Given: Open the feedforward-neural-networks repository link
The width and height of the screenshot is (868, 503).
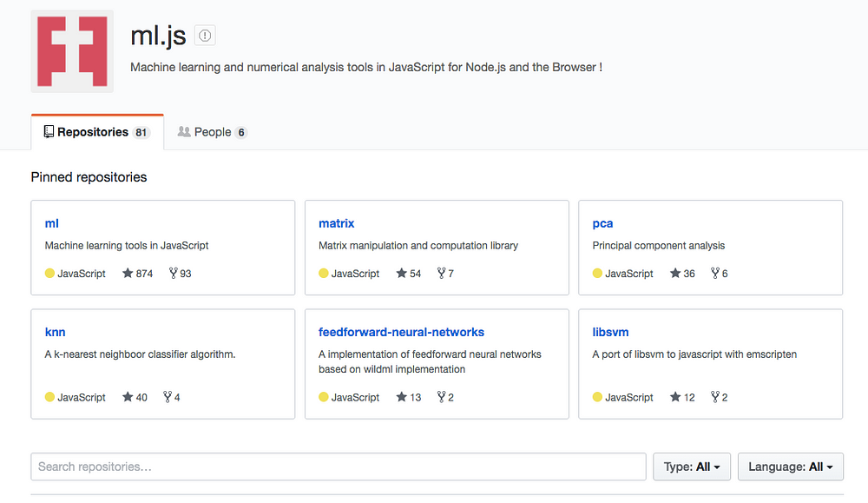Looking at the screenshot, I should (x=401, y=332).
